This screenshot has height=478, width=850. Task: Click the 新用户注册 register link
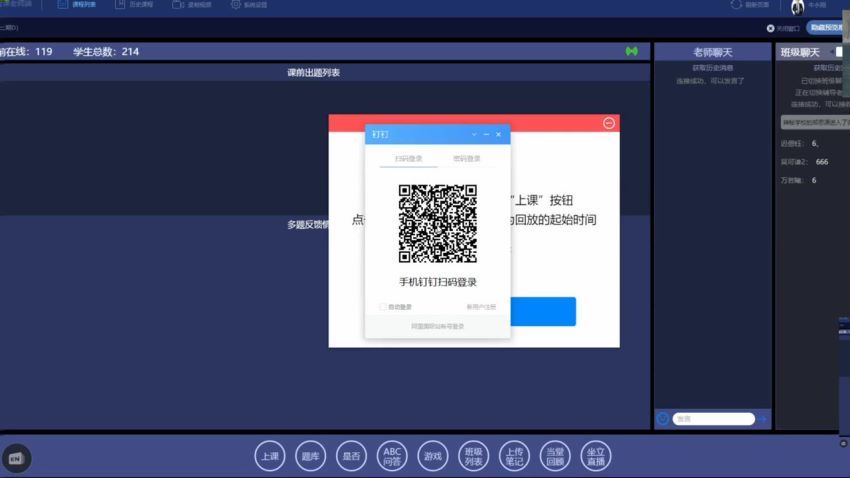pyautogui.click(x=481, y=307)
